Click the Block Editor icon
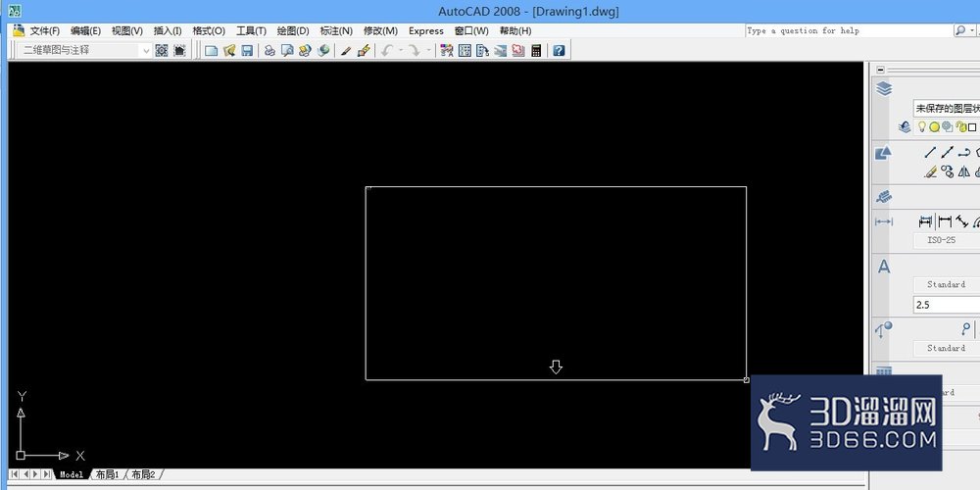Screen dimensions: 980x490 coord(364,51)
